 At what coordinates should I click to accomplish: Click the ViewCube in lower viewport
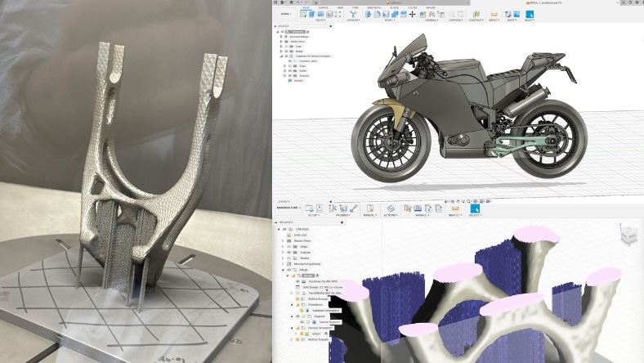[x=626, y=235]
